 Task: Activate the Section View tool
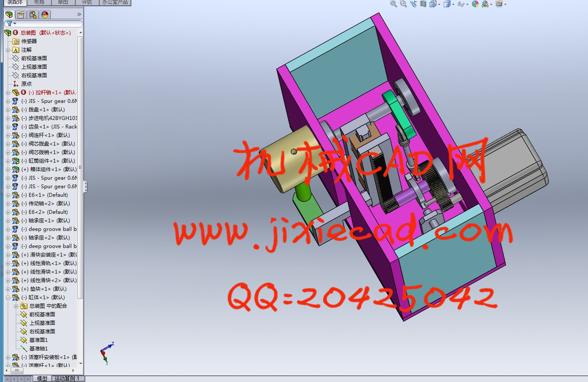click(423, 4)
